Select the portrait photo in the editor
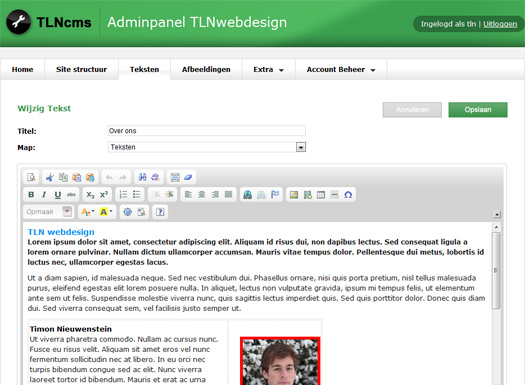 (280, 361)
